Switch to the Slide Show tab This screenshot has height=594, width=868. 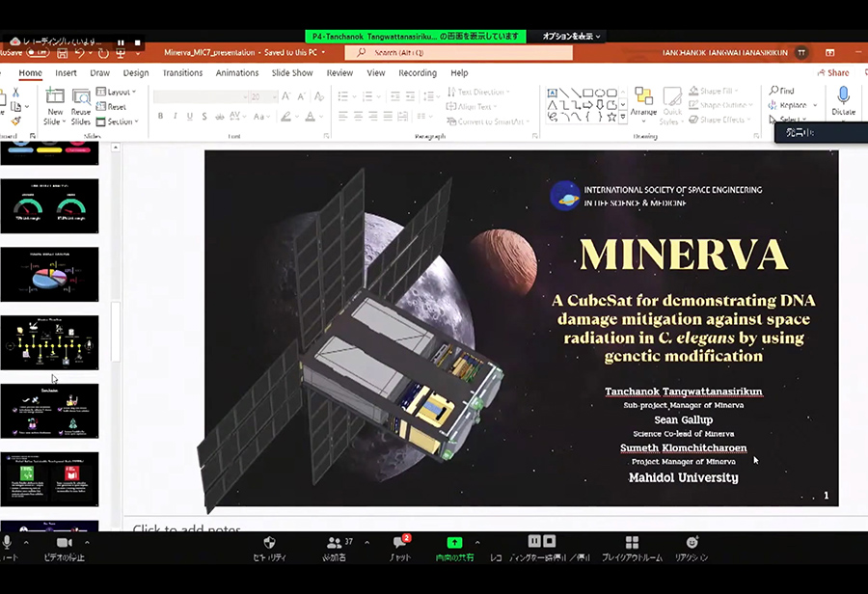pos(292,73)
